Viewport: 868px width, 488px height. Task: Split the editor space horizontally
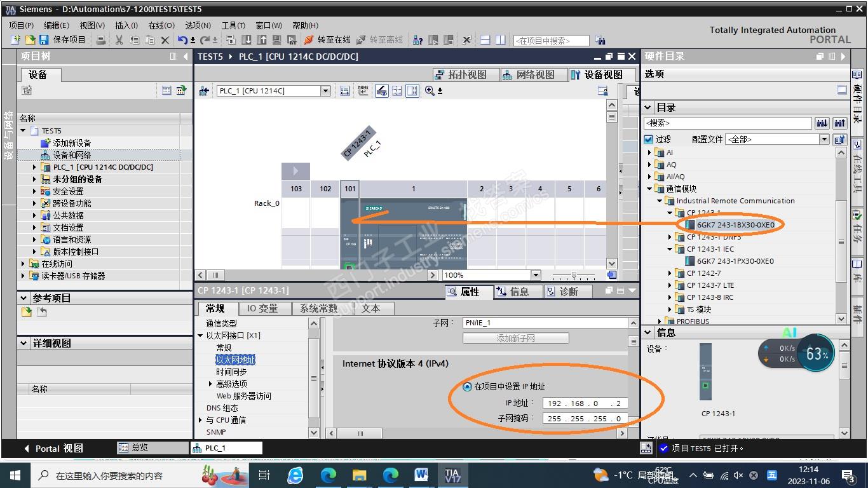click(x=485, y=40)
